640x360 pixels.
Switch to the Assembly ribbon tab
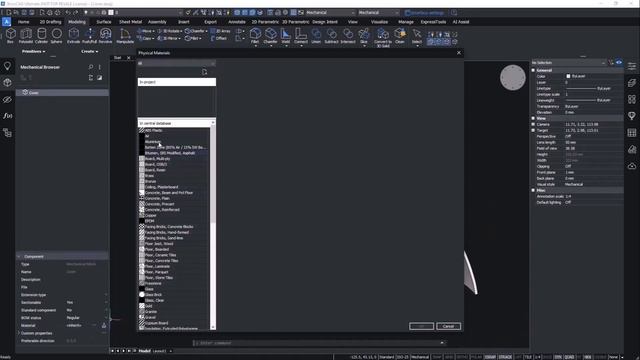[x=157, y=22]
